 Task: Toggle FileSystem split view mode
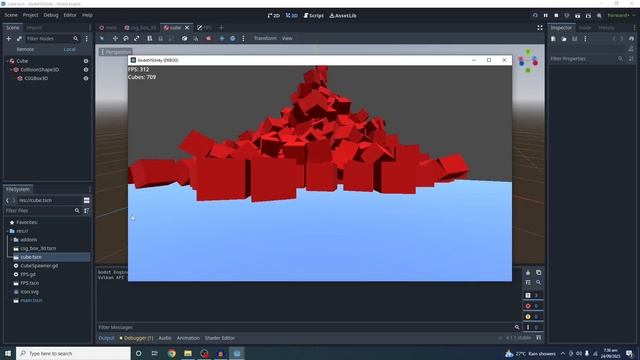click(87, 200)
